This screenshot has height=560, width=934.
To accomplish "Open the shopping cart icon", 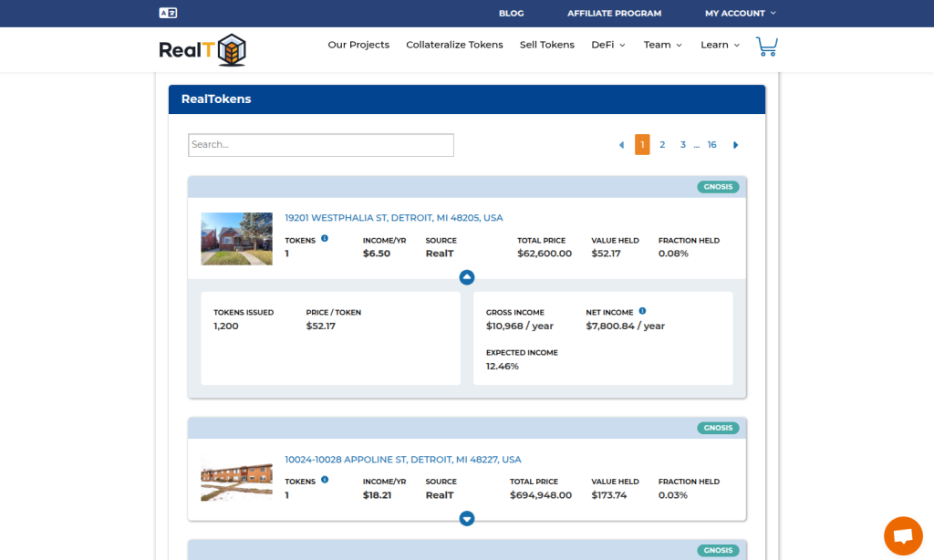I will click(x=766, y=47).
